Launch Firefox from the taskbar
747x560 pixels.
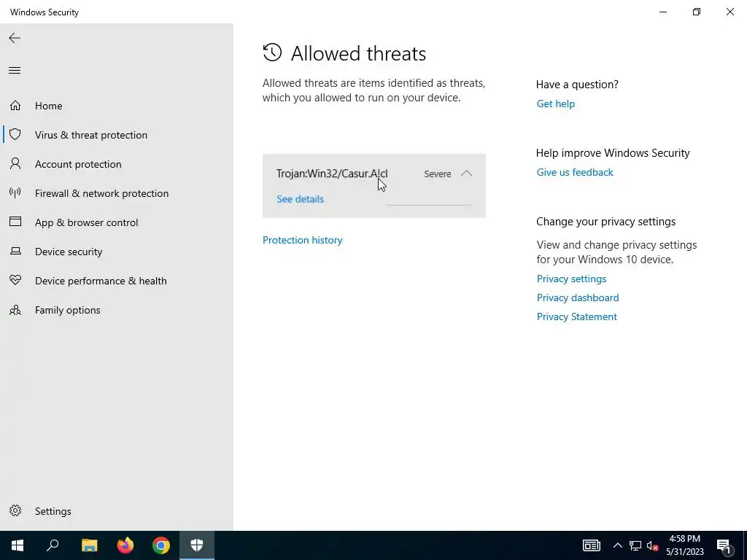125,545
